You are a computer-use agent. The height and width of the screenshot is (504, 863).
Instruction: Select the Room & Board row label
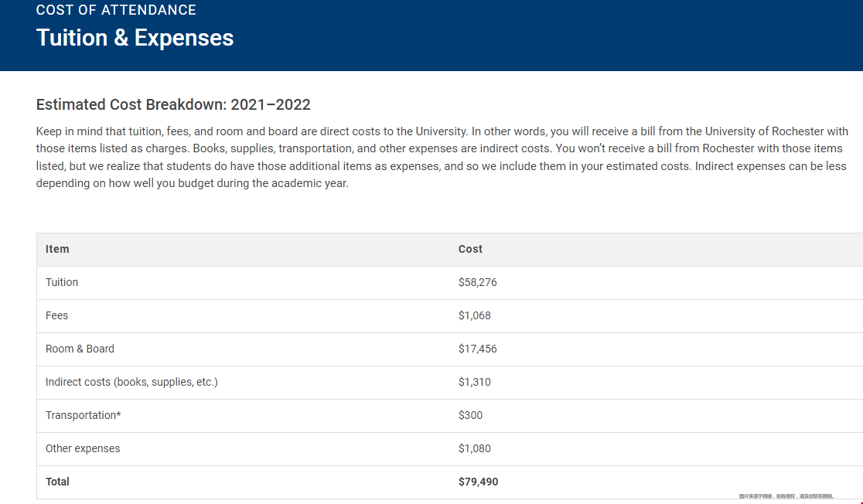coord(80,349)
